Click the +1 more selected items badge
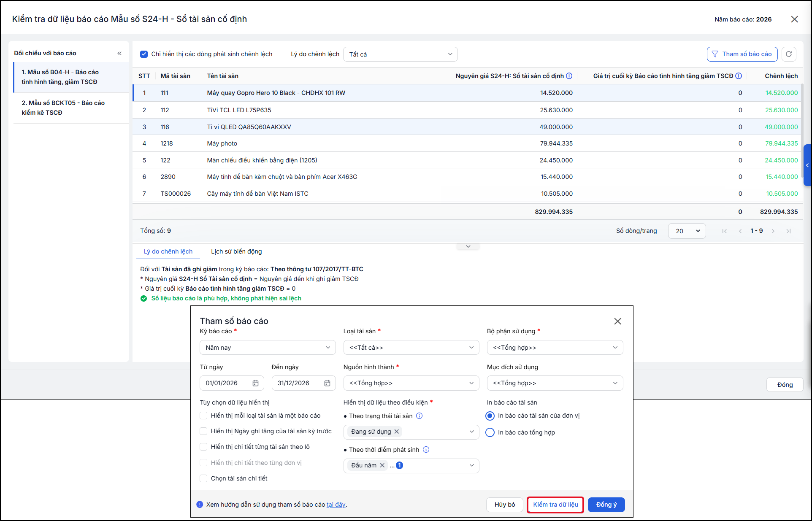 click(x=399, y=465)
